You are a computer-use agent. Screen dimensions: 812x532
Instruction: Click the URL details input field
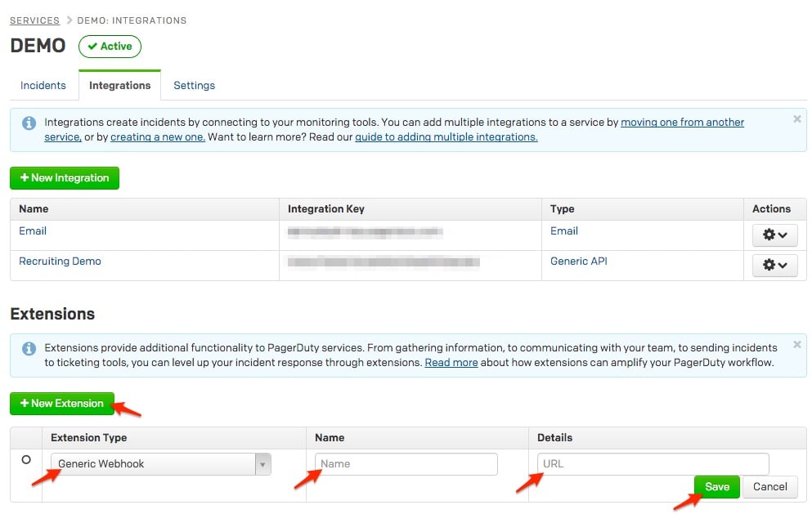(653, 464)
